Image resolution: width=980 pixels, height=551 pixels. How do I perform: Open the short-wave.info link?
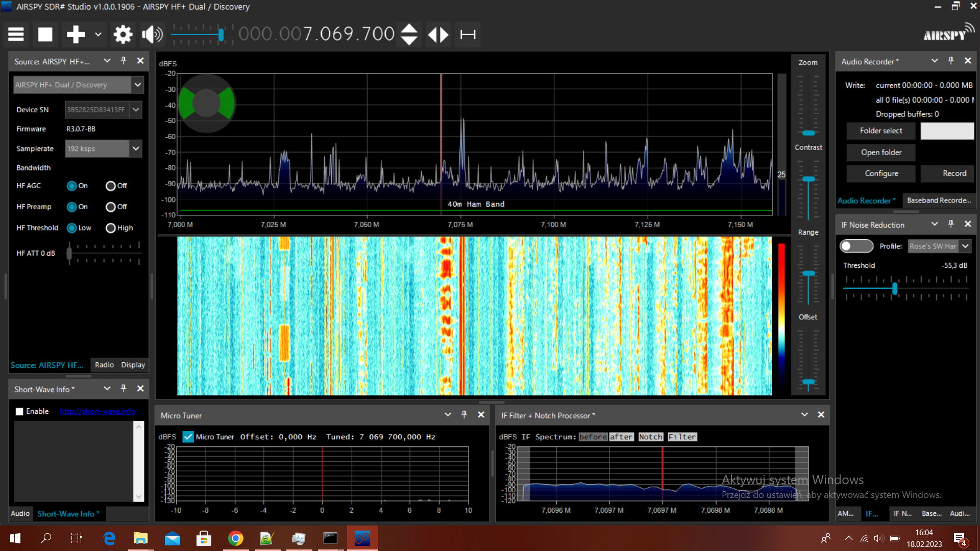tap(97, 411)
